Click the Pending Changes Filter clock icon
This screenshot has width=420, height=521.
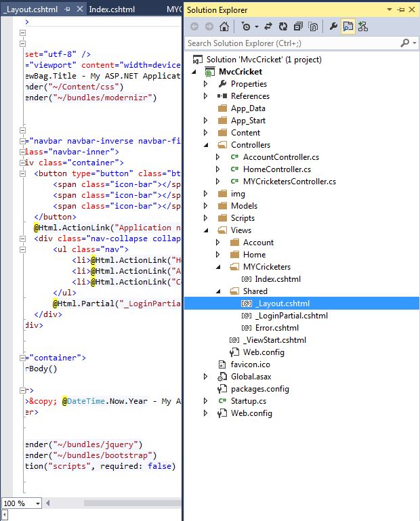tap(246, 26)
